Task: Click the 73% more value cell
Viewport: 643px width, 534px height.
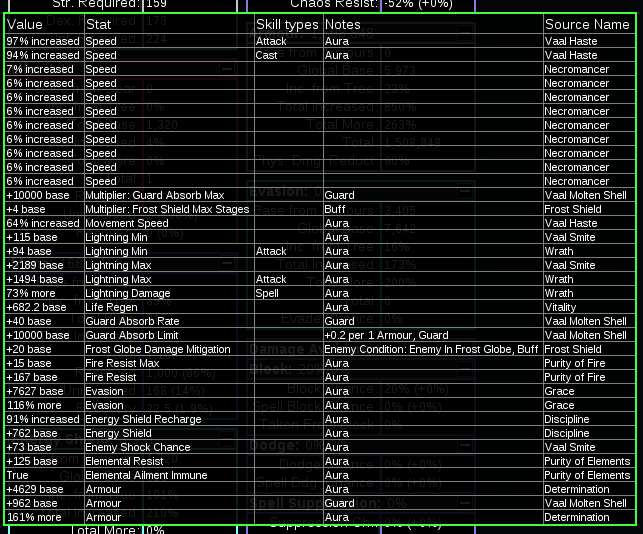Action: click(31, 293)
